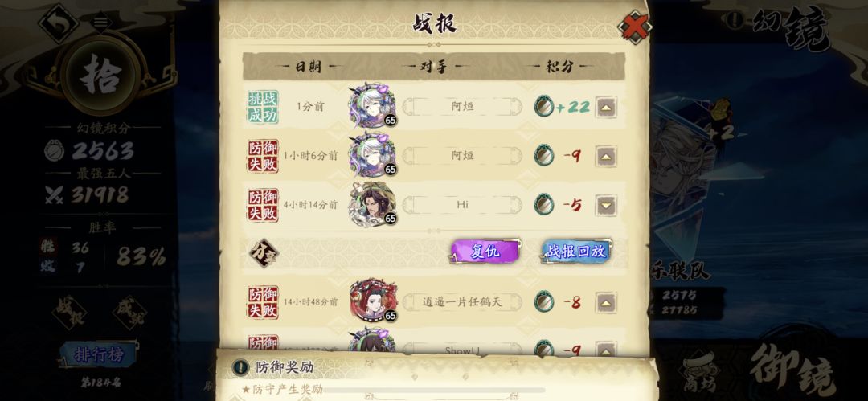Image resolution: width=868 pixels, height=401 pixels.
Task: Select the 阿垣 name field in first row
Action: coord(462,106)
